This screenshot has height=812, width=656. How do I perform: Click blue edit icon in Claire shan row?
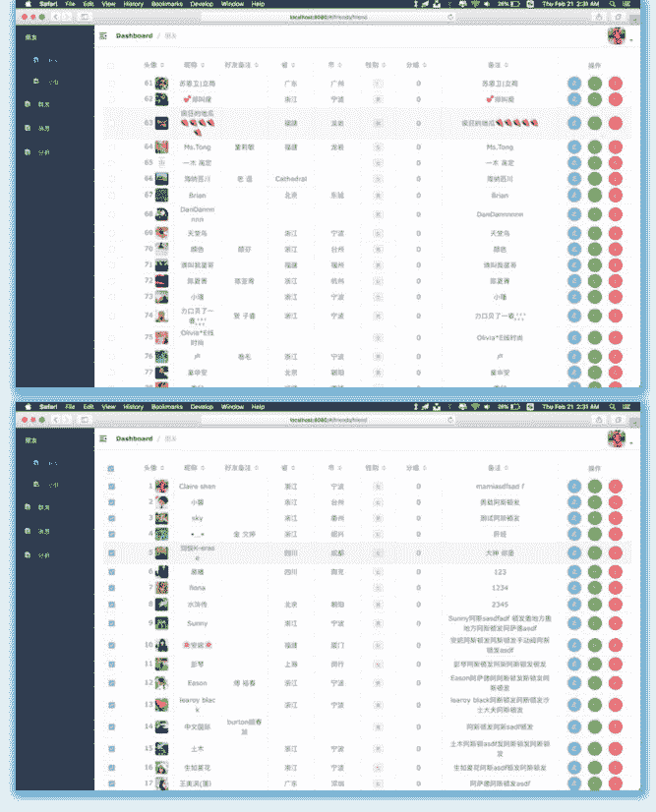click(574, 486)
